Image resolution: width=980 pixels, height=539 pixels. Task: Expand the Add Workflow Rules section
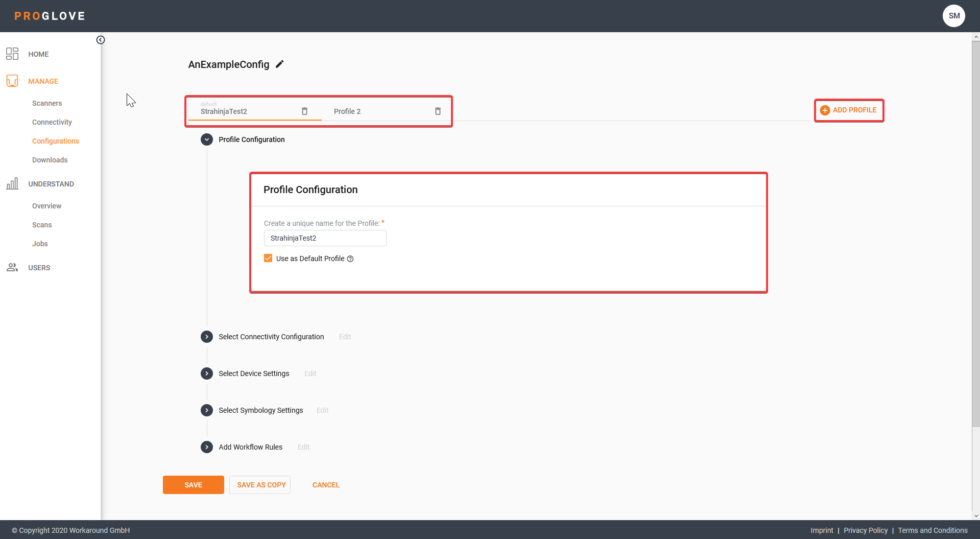[x=207, y=447]
